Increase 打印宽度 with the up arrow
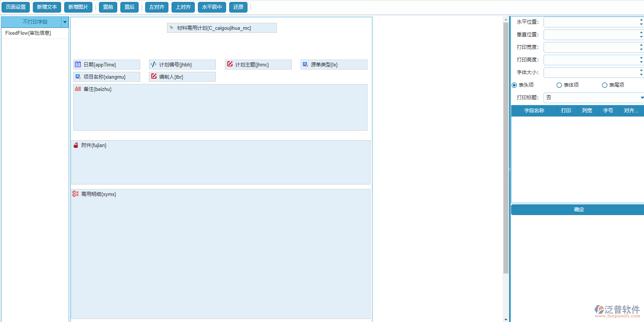This screenshot has width=644, height=322. tap(641, 45)
